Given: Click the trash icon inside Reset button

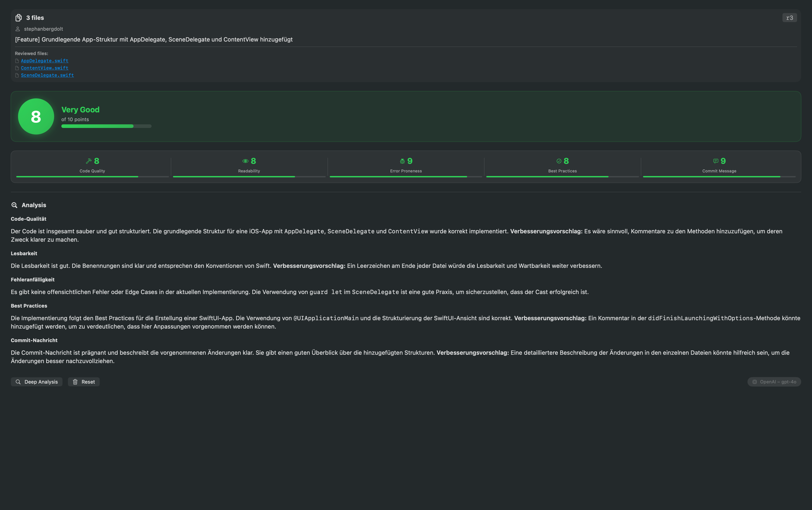Looking at the screenshot, I should click(x=76, y=382).
